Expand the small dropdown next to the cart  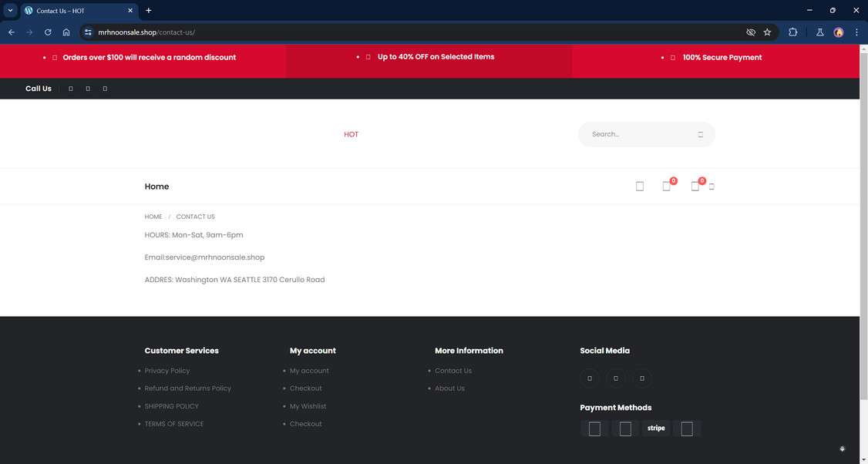pos(711,187)
